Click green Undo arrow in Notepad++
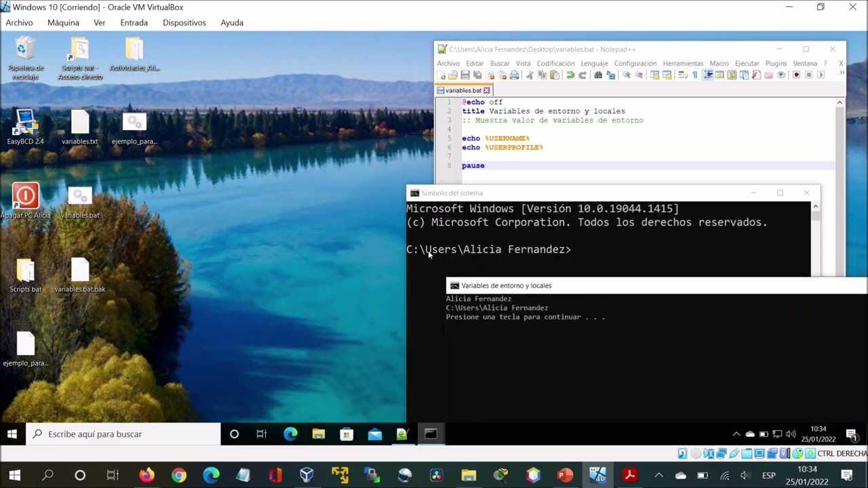The height and width of the screenshot is (488, 868). coord(570,75)
